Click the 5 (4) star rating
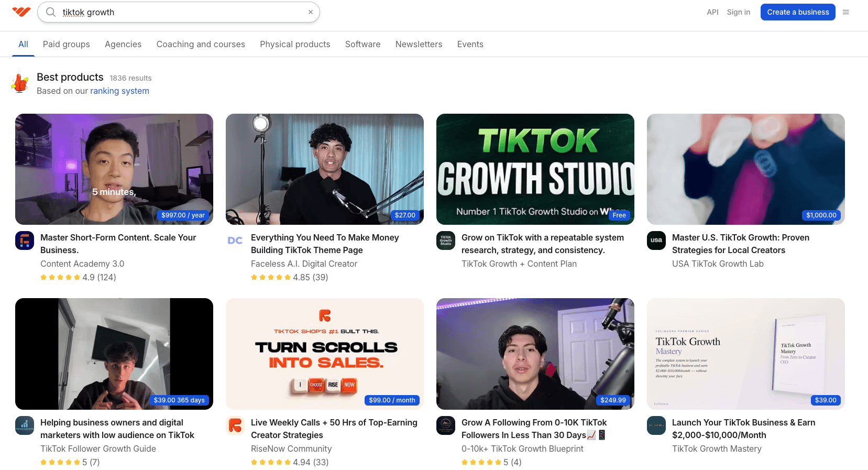The height and width of the screenshot is (470, 868). point(491,462)
